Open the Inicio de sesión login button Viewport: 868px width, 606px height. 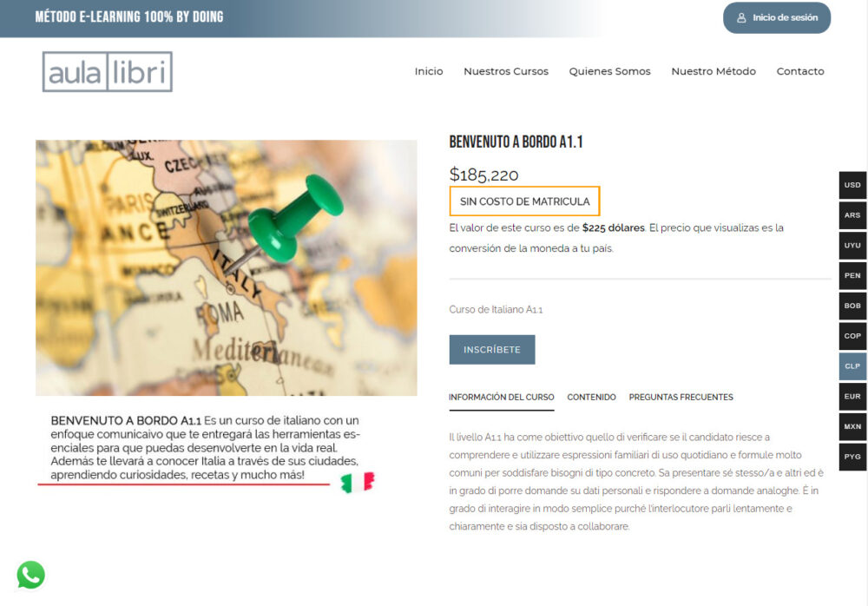coord(776,17)
